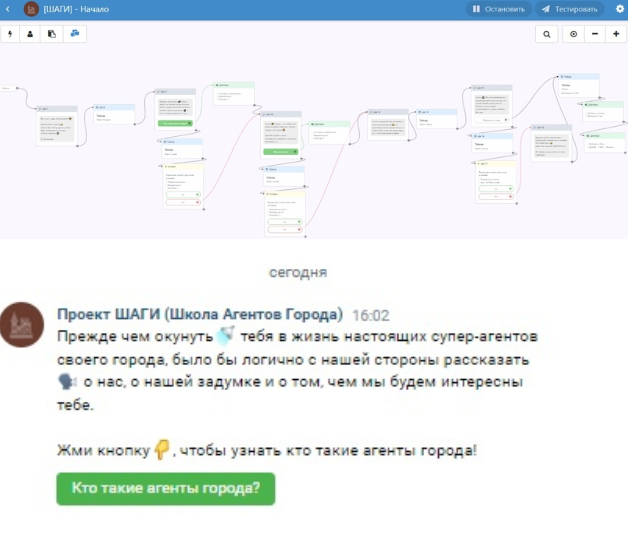
Task: Click the blue chat bubbles toolbar icon
Action: [75, 34]
